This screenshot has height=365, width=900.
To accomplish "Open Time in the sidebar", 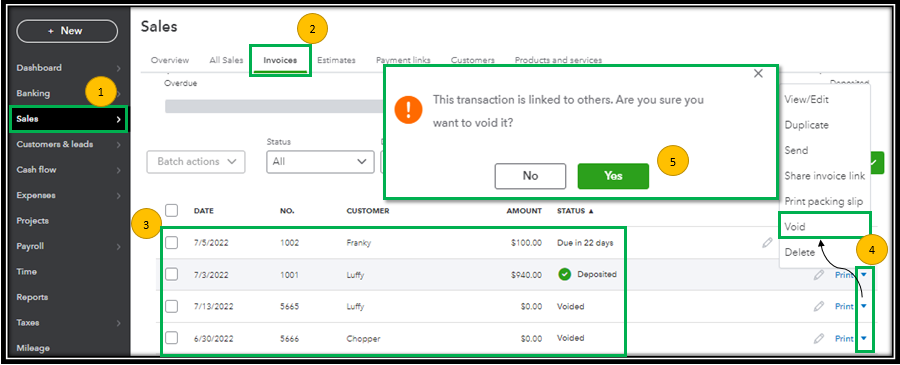I will 26,271.
